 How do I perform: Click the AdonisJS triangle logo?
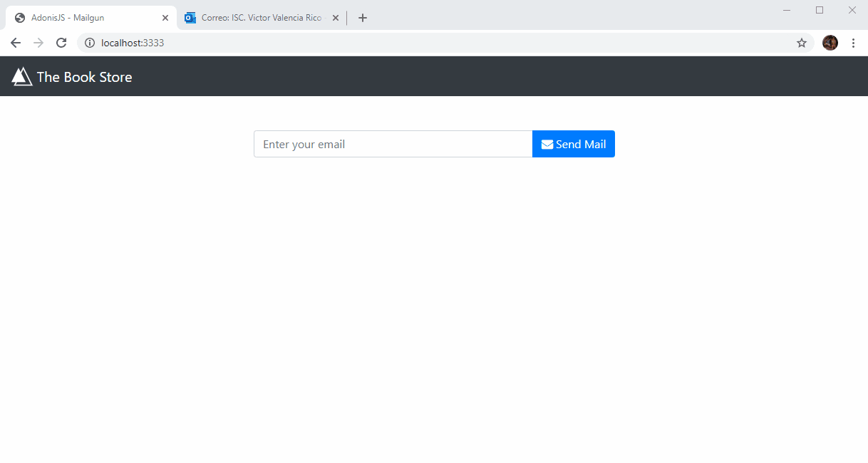click(x=22, y=76)
